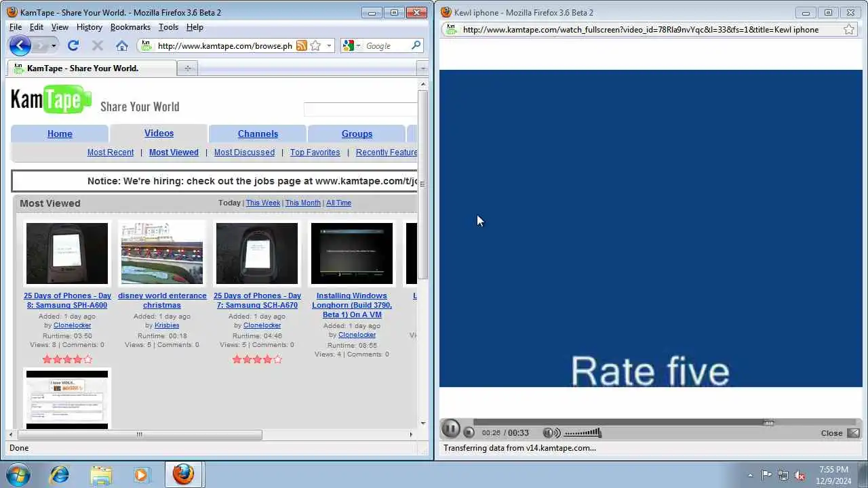The height and width of the screenshot is (488, 868).
Task: Click the Firefox taskbar icon
Action: [182, 474]
